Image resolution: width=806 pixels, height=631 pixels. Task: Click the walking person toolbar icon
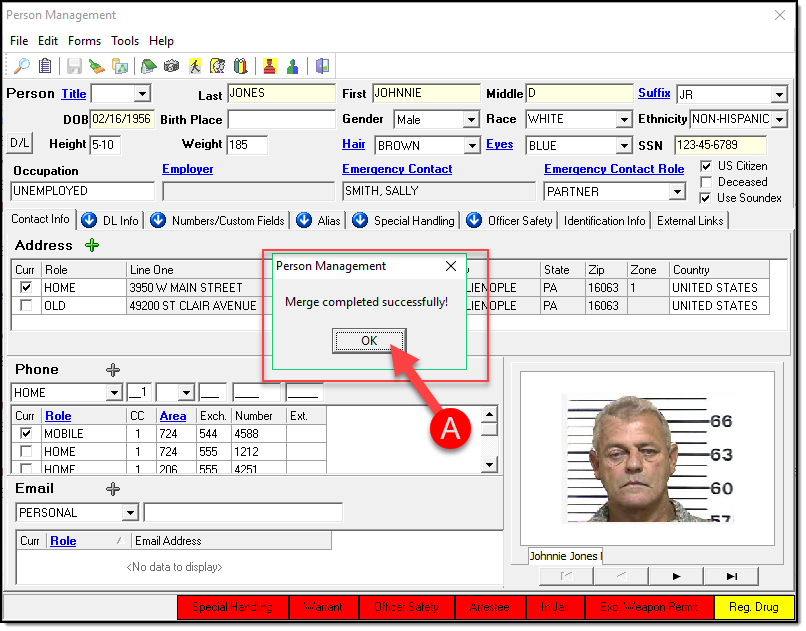pyautogui.click(x=194, y=66)
